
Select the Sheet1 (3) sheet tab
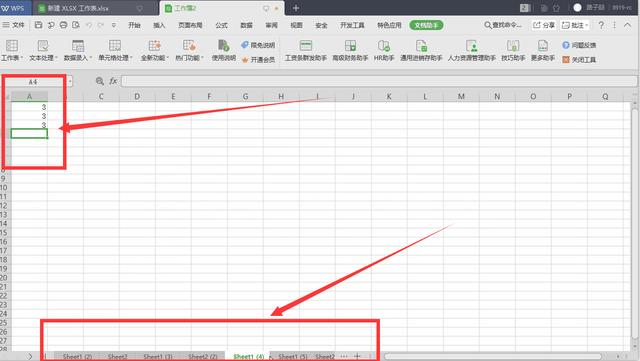[x=158, y=357]
